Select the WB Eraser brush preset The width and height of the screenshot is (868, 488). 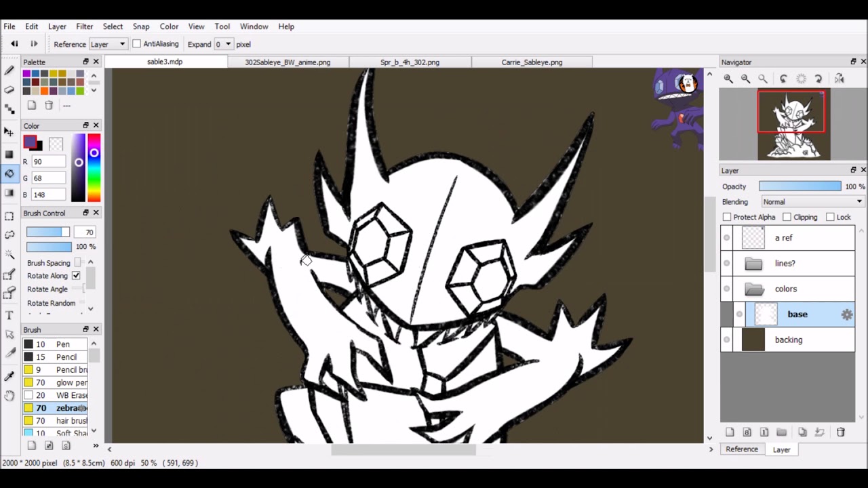[x=55, y=395]
